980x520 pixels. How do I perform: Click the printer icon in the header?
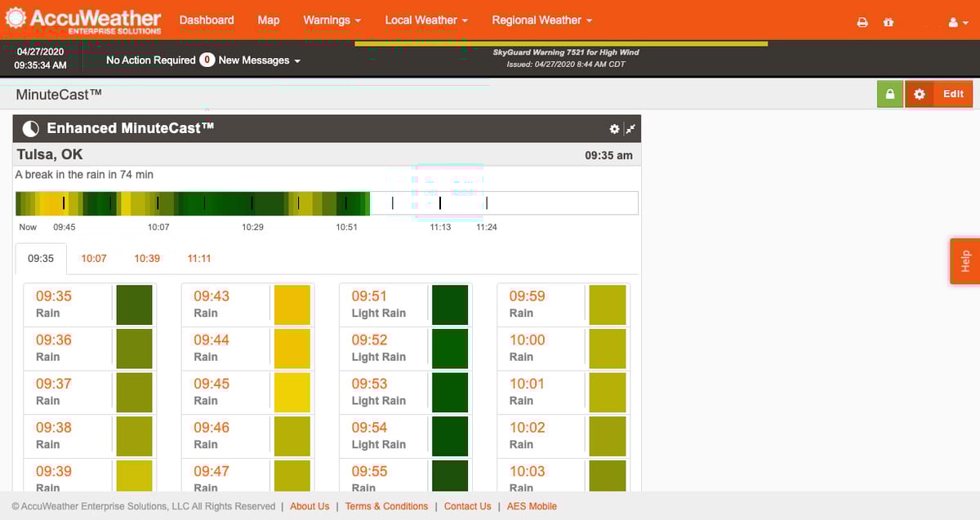862,22
